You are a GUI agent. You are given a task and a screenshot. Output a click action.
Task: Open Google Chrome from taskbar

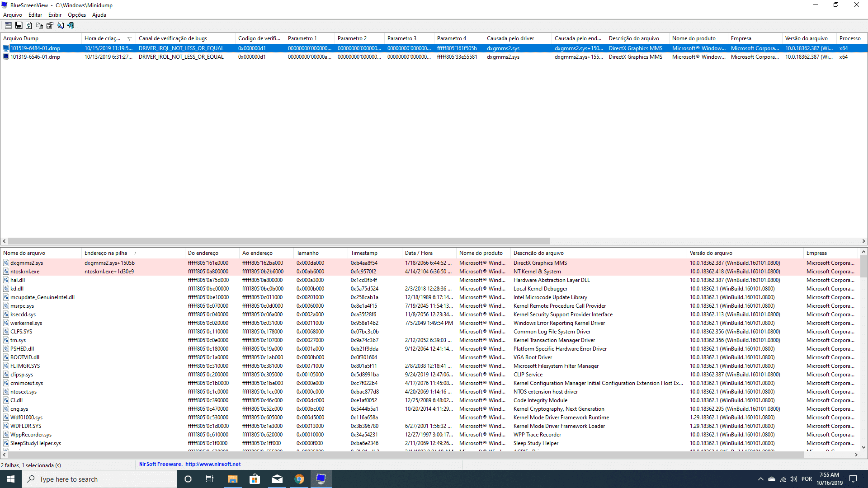tap(299, 479)
